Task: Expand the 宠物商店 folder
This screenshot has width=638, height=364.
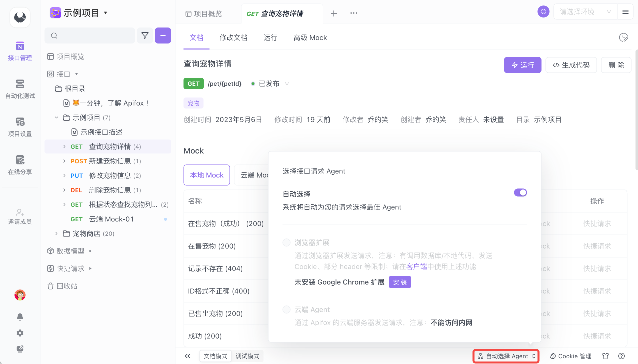Action: (x=56, y=233)
